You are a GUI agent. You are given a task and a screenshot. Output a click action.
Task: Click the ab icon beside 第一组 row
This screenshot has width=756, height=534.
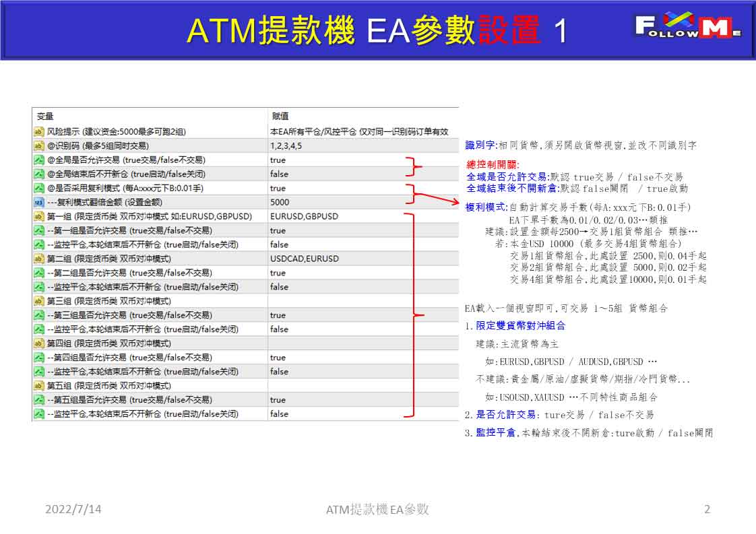(38, 216)
